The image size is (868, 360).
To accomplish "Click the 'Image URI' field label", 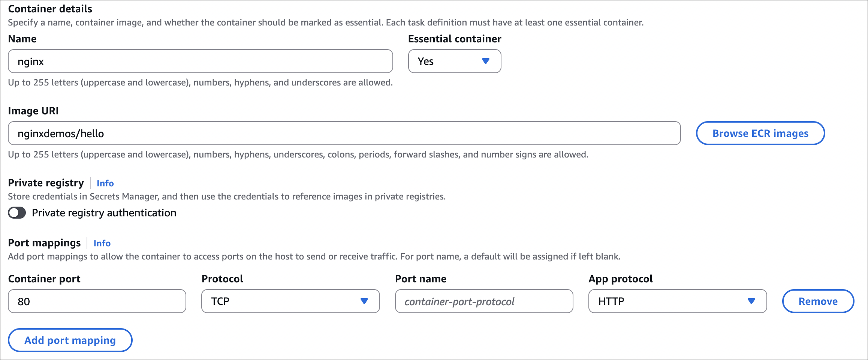I will click(x=33, y=111).
